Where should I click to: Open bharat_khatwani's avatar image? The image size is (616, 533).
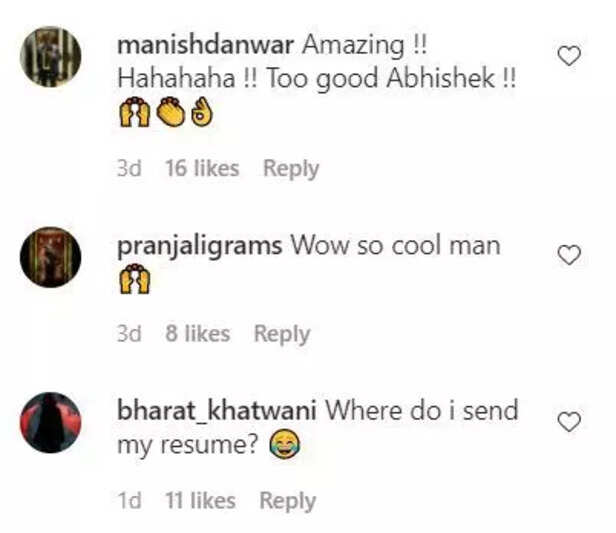[51, 423]
